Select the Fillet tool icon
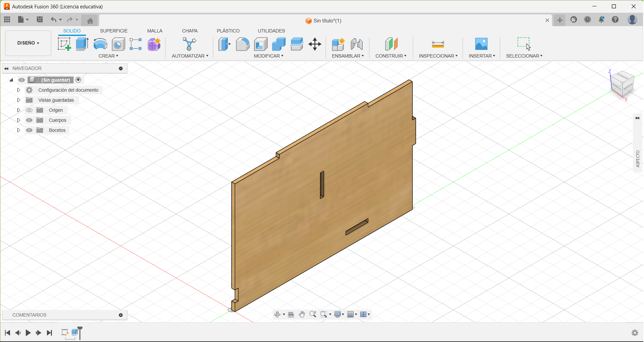This screenshot has height=342, width=644. [243, 44]
